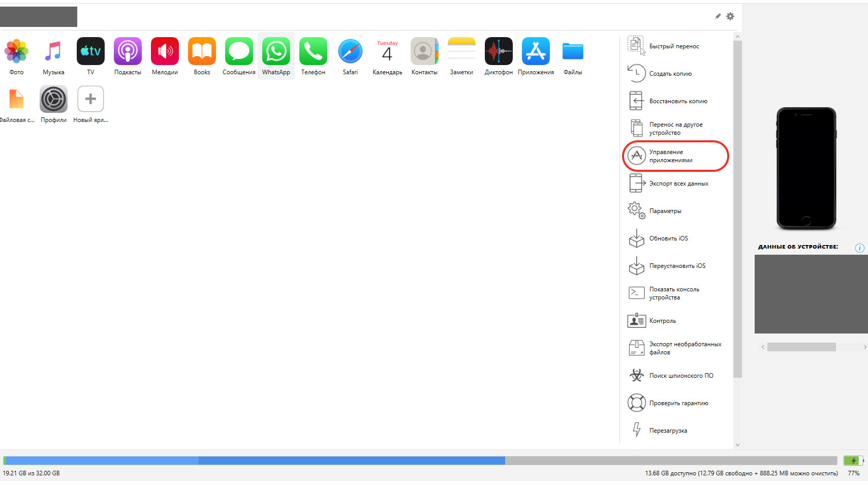This screenshot has height=485, width=868.
Task: Open the WhatsApp icon
Action: pyautogui.click(x=276, y=51)
